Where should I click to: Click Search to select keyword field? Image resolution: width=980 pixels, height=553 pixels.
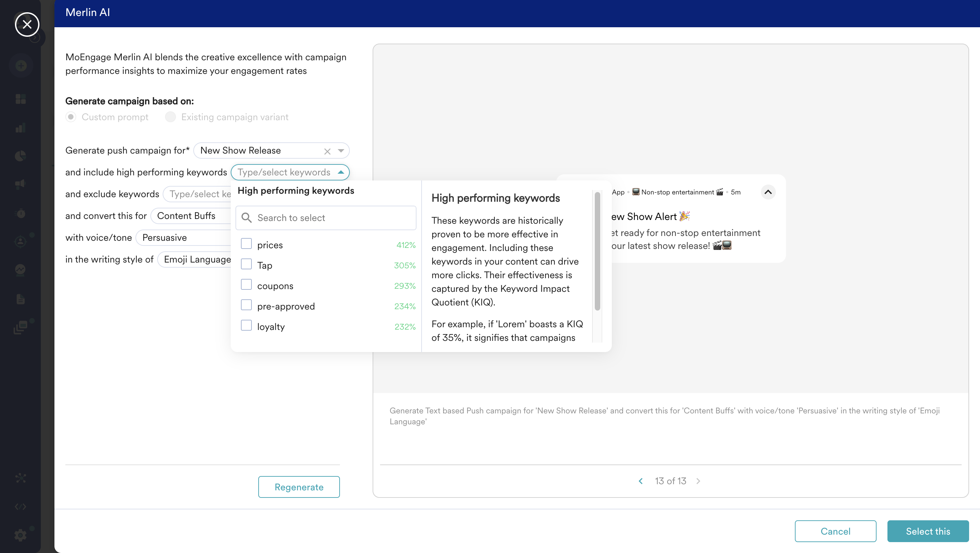(x=326, y=218)
